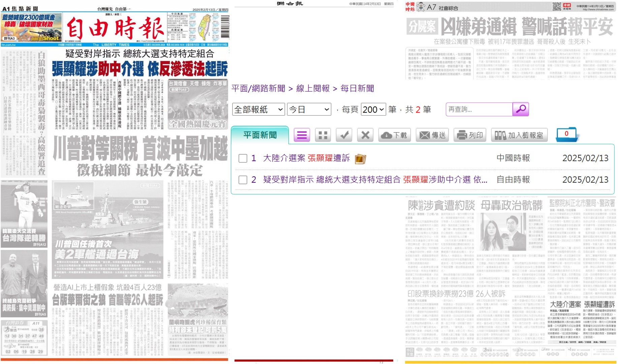Open article 大陸介選案 張顯耀遭訴

click(x=306, y=158)
